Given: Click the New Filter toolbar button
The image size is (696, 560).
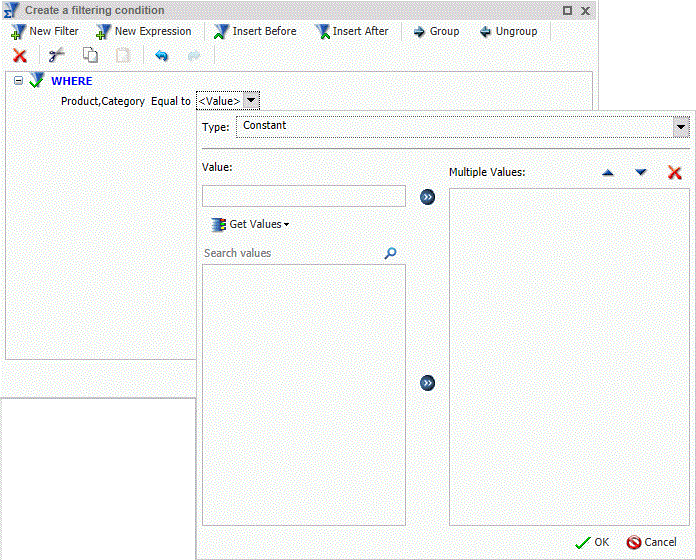Looking at the screenshot, I should (x=44, y=32).
